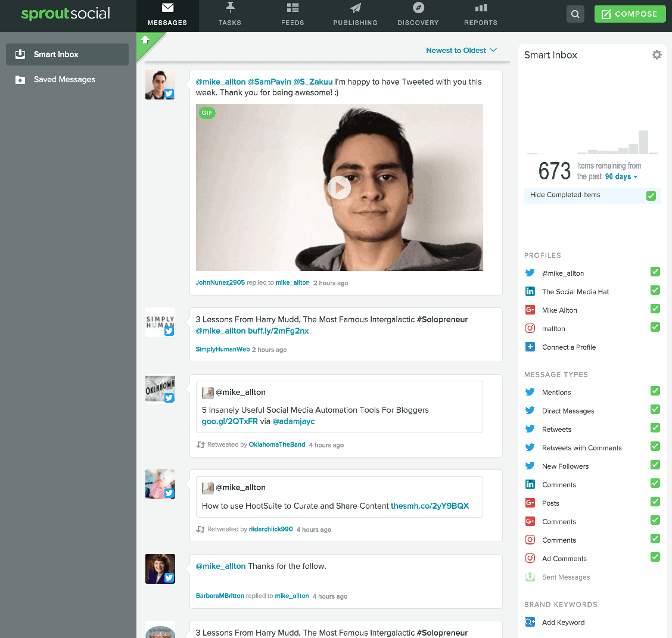This screenshot has width=672, height=638.
Task: Uncheck Hide Completed Items checkbox
Action: pyautogui.click(x=651, y=195)
